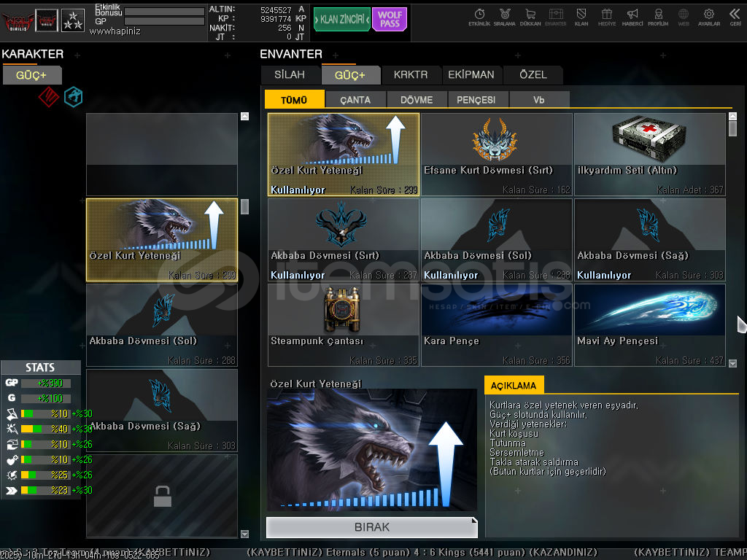Click the KP value 9391774
Screen dimensions: 747x560
click(x=276, y=18)
